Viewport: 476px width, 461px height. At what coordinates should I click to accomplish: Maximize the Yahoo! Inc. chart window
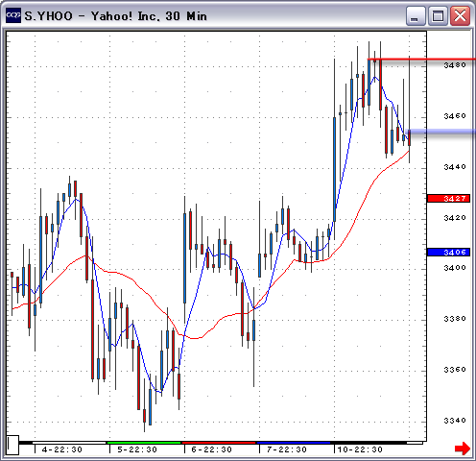tap(438, 15)
